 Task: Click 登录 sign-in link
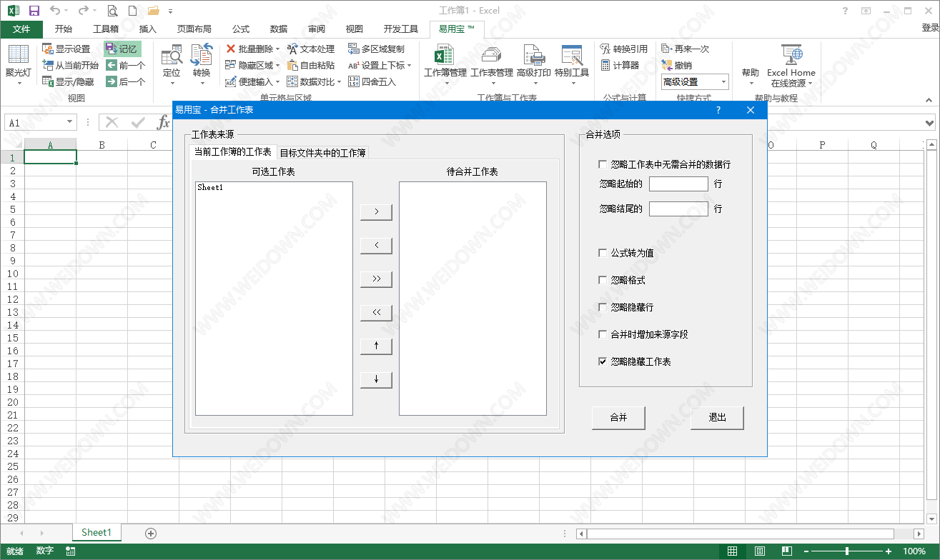click(930, 29)
